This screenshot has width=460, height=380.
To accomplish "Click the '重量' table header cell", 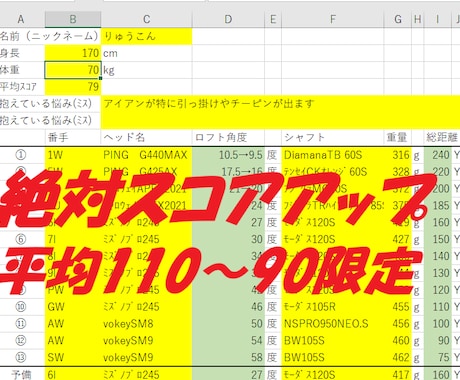I will point(398,137).
